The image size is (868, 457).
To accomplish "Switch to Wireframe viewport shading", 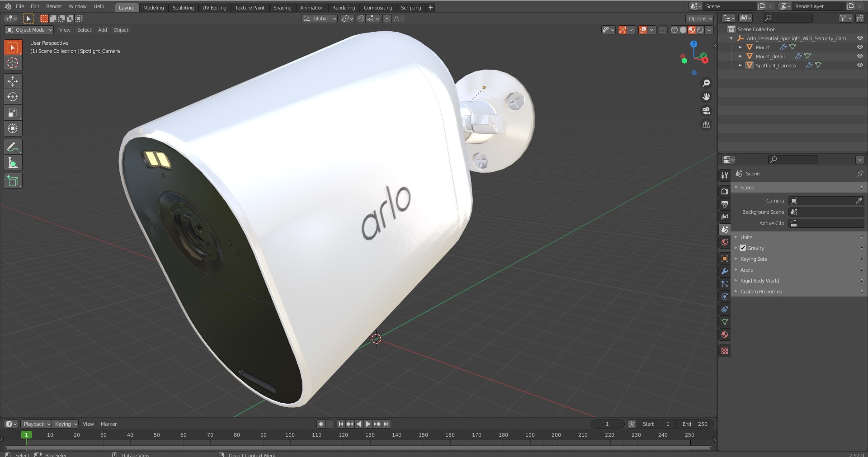I will coord(675,30).
